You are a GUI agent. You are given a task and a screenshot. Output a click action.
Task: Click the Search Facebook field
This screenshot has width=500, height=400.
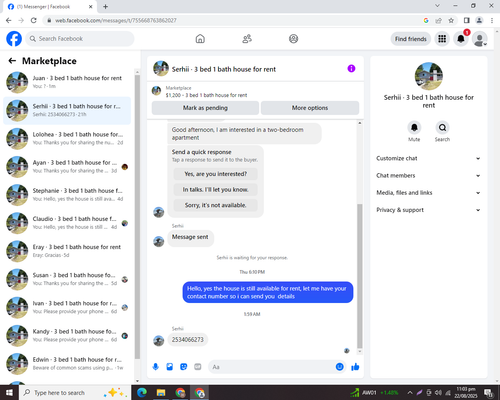click(x=80, y=39)
